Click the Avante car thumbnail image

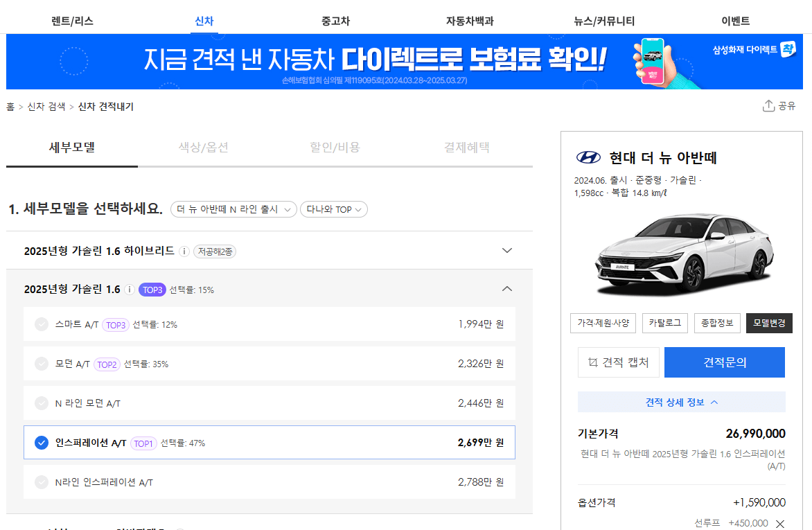pyautogui.click(x=681, y=253)
